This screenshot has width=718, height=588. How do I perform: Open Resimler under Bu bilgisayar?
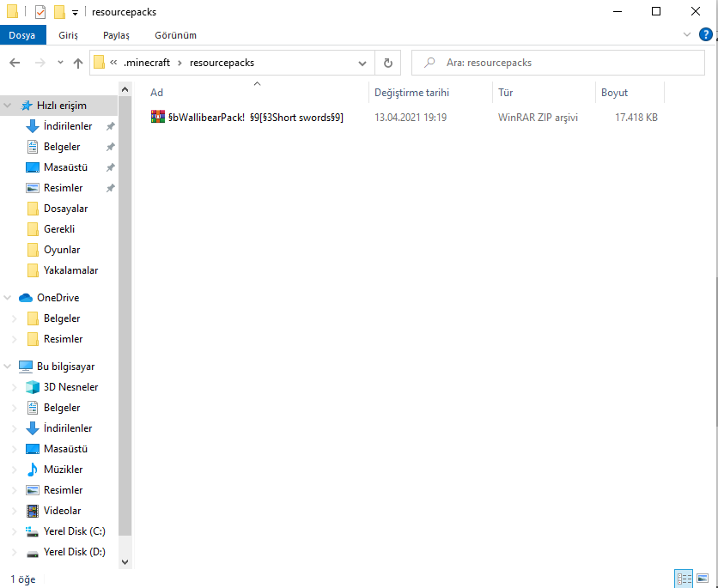coord(64,490)
